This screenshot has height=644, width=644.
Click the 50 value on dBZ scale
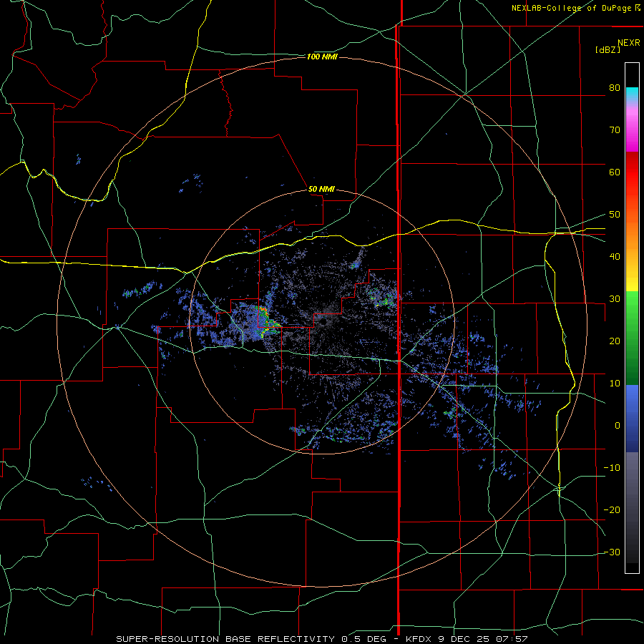(x=615, y=215)
